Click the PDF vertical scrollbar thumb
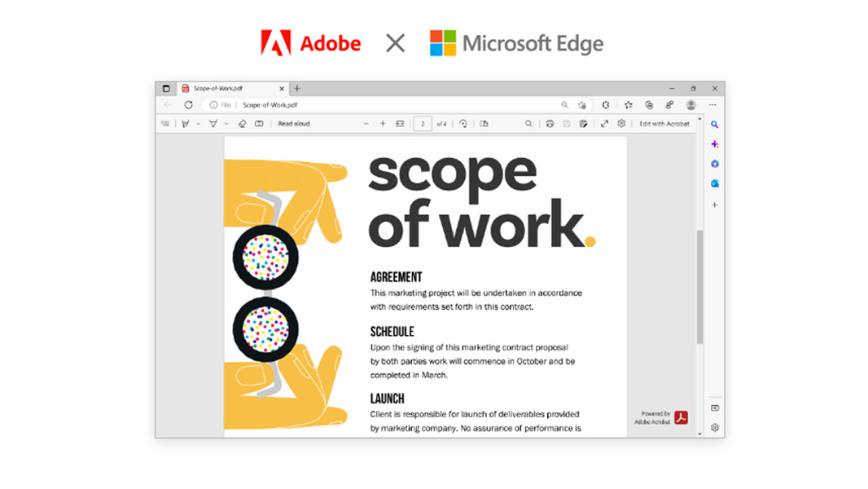This screenshot has height=489, width=868. [699, 287]
